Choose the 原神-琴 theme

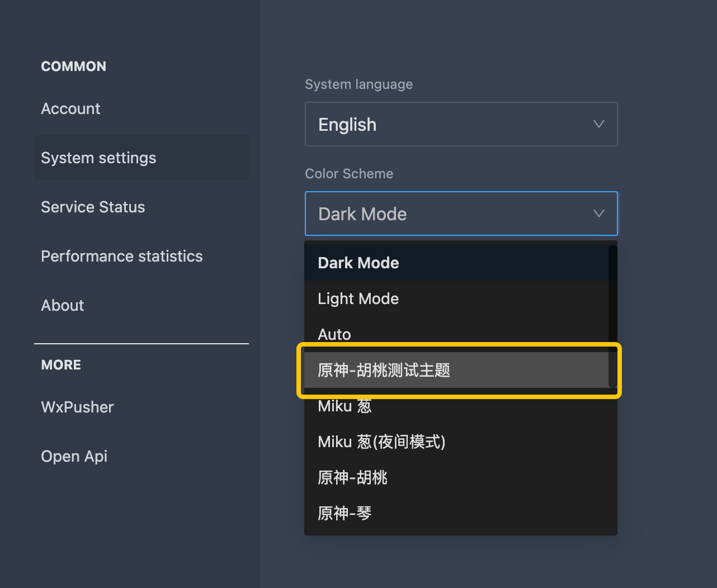(345, 513)
